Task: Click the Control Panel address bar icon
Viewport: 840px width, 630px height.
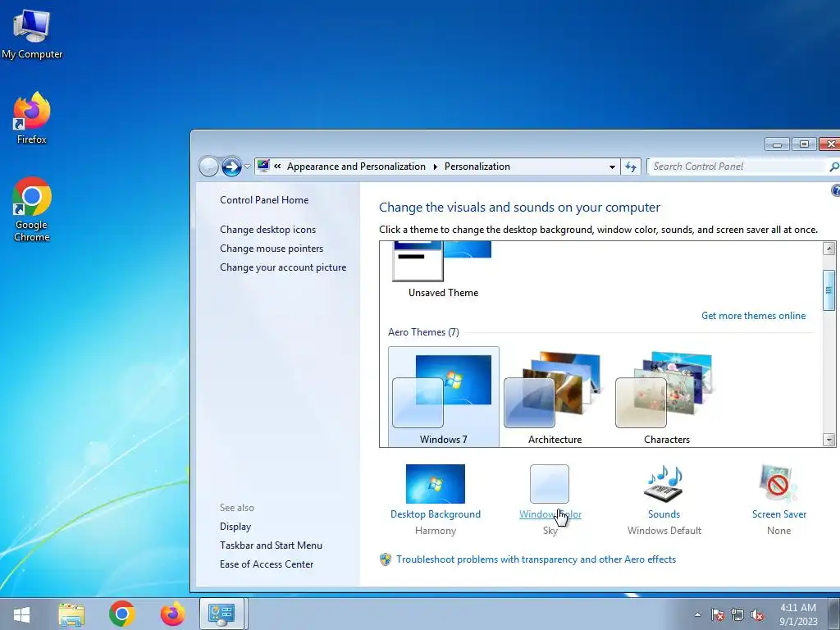Action: tap(263, 166)
